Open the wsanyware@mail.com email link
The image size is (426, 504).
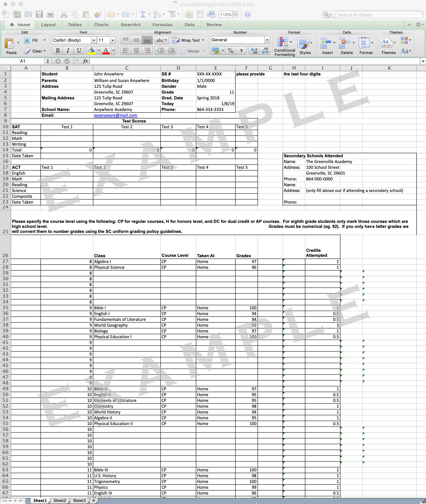115,115
